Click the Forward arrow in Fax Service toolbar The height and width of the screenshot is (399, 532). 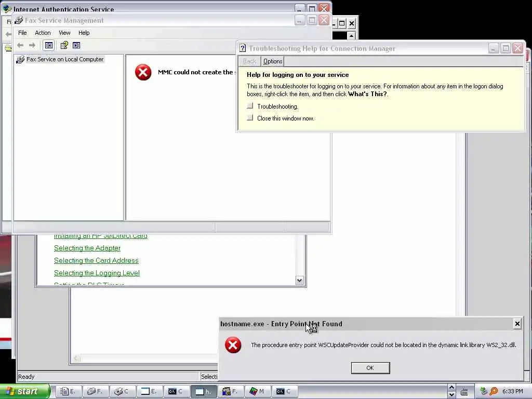click(x=32, y=45)
